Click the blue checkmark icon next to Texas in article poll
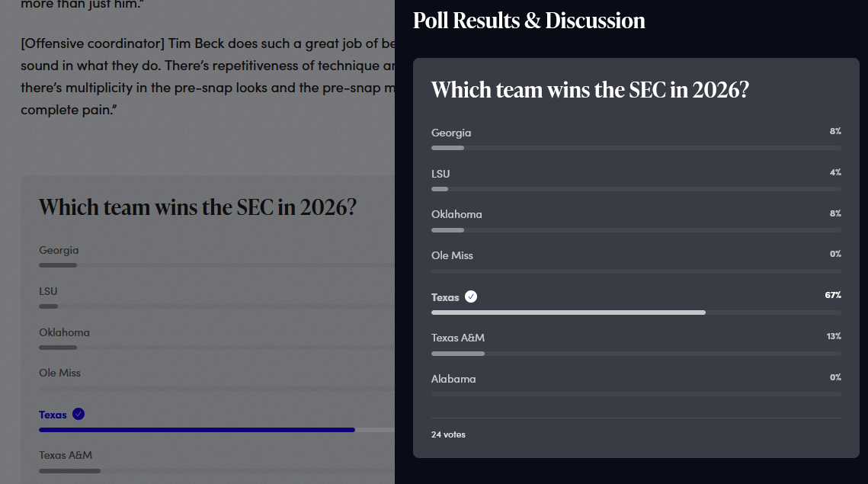Viewport: 868px width, 484px height. [x=78, y=414]
